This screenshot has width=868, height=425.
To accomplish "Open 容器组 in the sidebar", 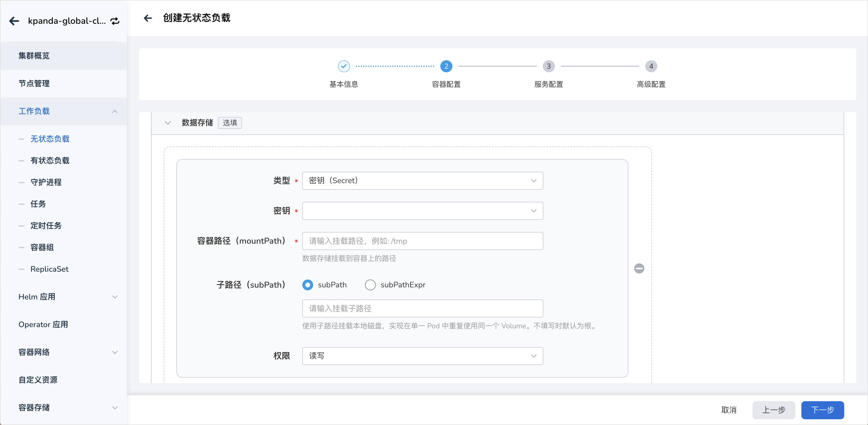I will (x=42, y=247).
